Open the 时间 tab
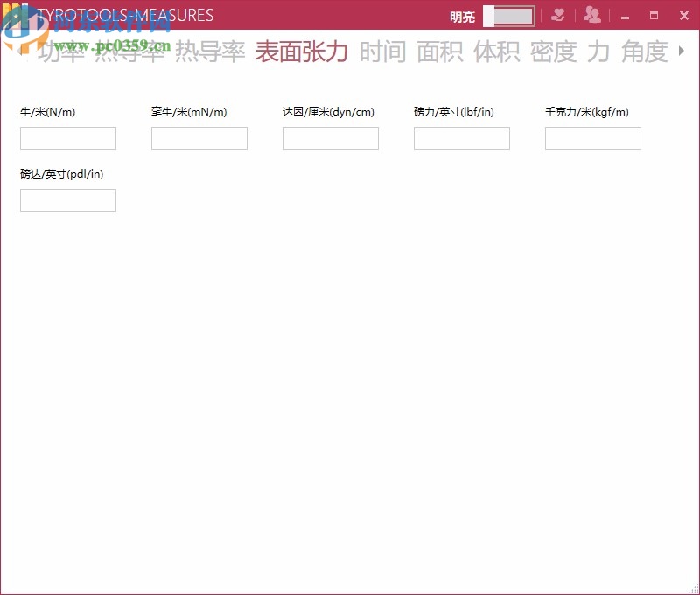Screen dimensions: 700x595 383,52
